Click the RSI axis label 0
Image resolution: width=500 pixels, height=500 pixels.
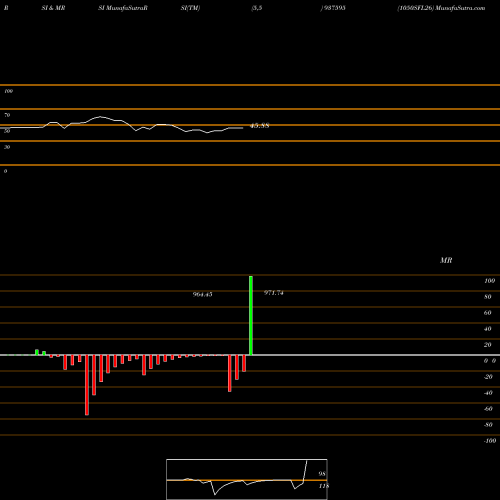(x=5, y=171)
